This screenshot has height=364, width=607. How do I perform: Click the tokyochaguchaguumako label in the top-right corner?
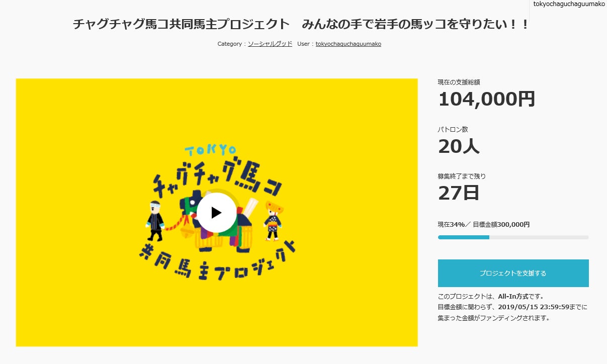(x=569, y=4)
